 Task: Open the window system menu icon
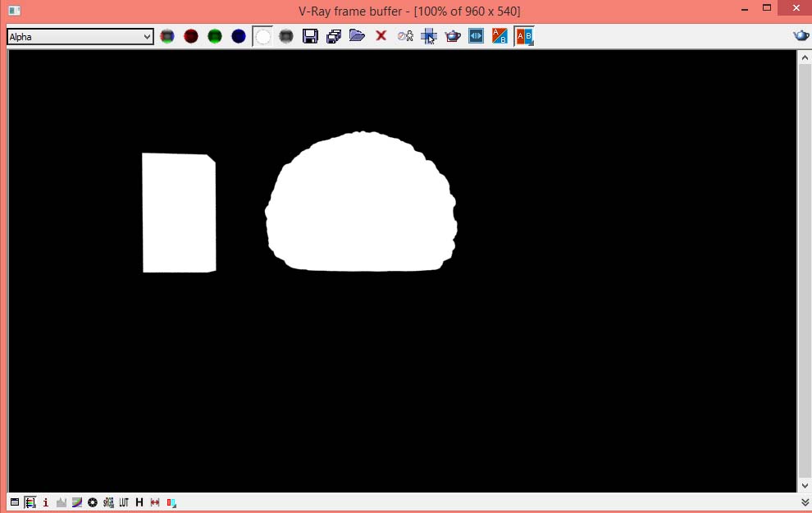click(x=15, y=11)
